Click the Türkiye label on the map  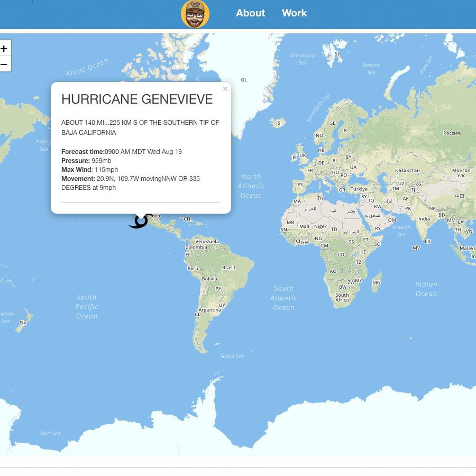click(359, 189)
